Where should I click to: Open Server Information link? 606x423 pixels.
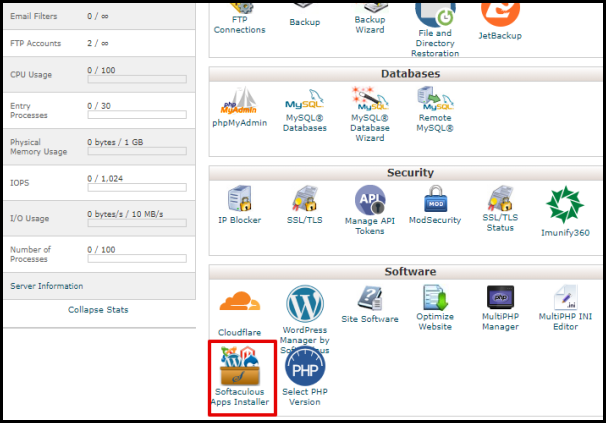(46, 286)
